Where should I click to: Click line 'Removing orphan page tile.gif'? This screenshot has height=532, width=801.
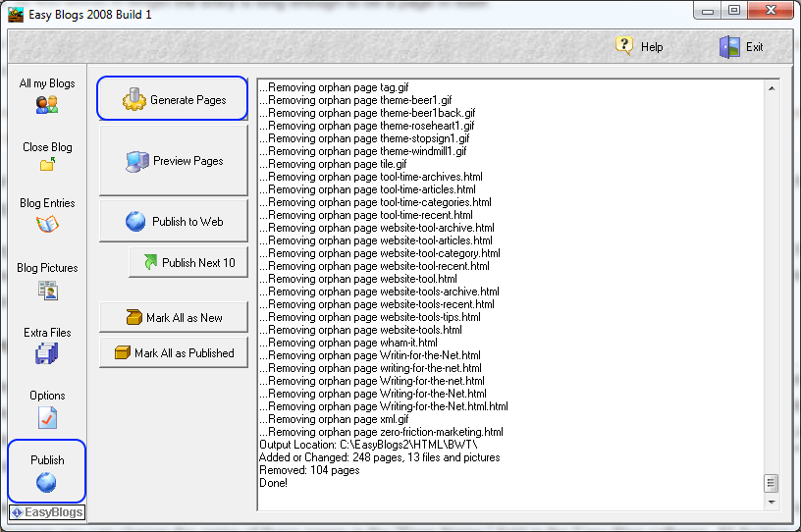(x=333, y=164)
